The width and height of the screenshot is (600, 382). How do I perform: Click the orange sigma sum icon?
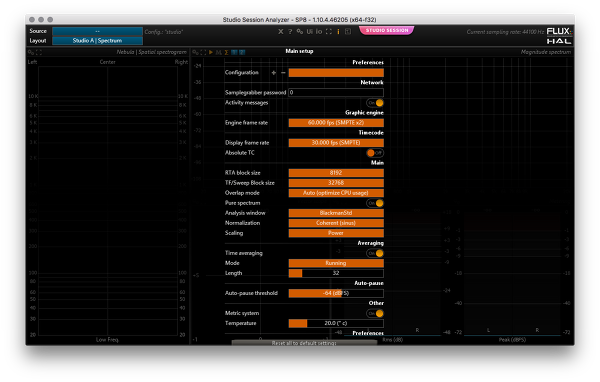[226, 52]
